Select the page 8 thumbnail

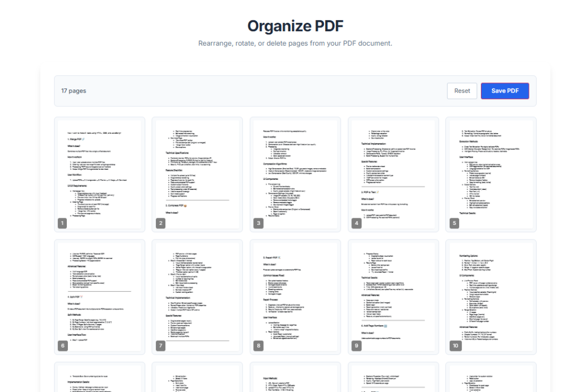295,296
